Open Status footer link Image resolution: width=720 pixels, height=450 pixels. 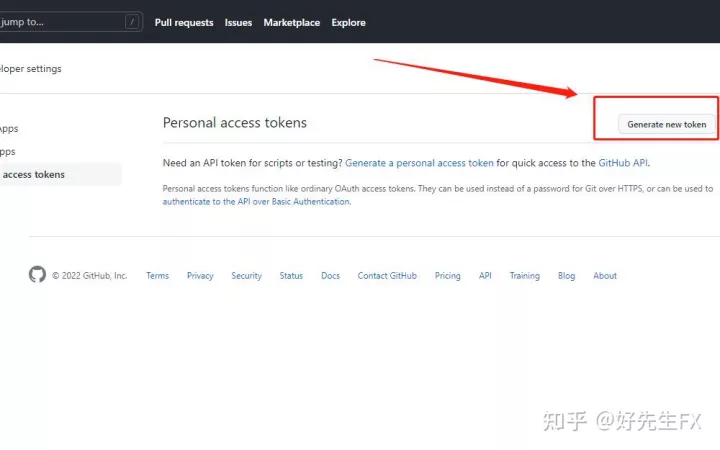(291, 276)
